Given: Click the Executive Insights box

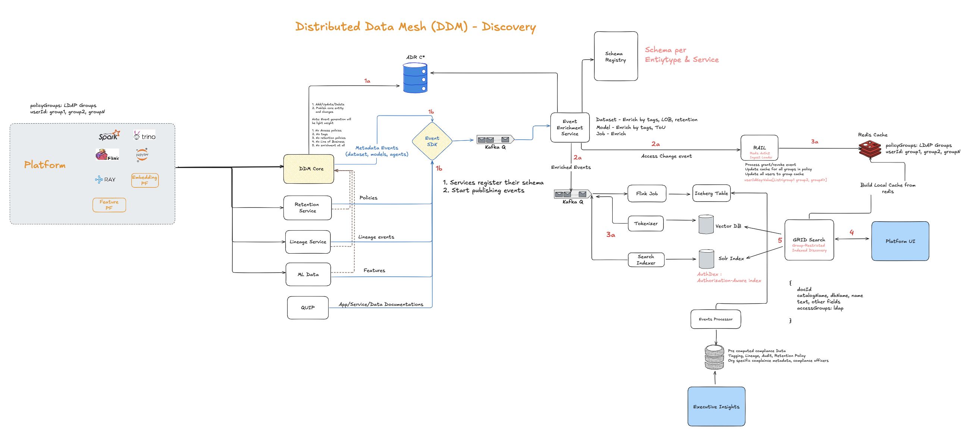Looking at the screenshot, I should (716, 406).
